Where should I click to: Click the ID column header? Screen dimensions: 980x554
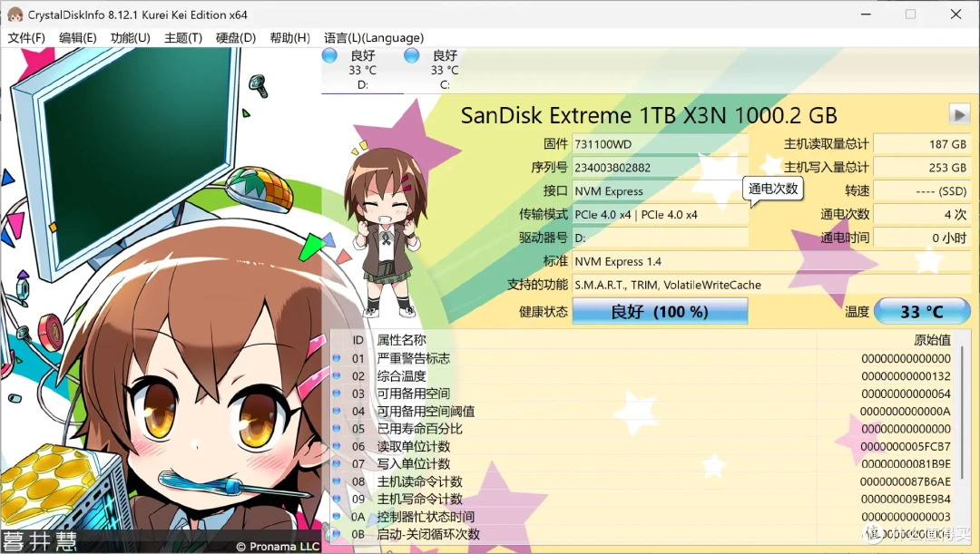358,340
